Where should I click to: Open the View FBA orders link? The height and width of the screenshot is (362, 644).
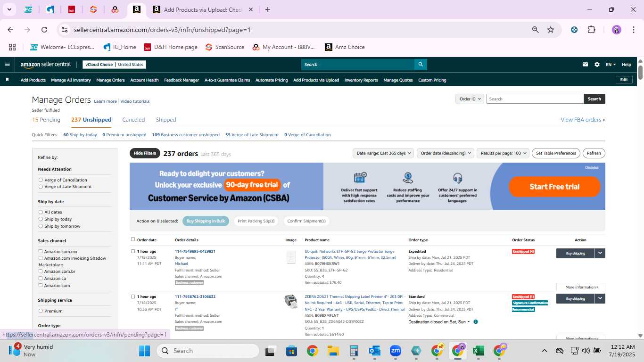click(583, 120)
